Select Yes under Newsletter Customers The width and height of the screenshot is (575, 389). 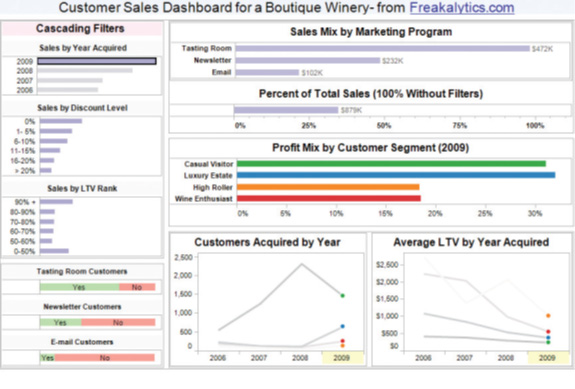(x=61, y=323)
